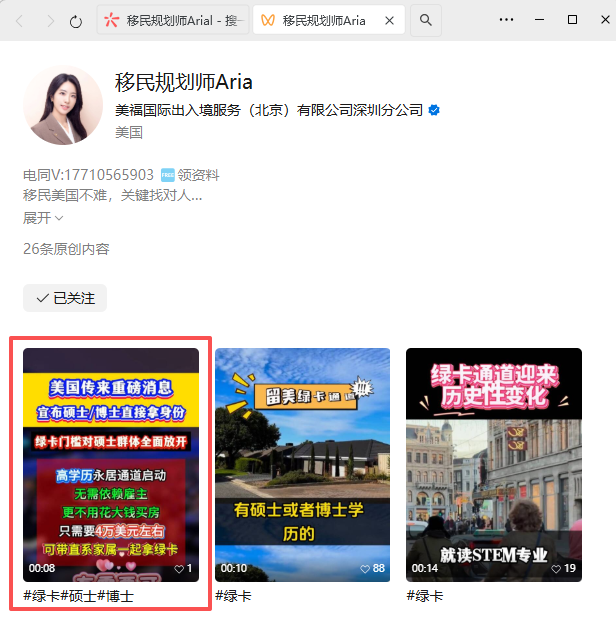Expand the bio with 展开

point(43,218)
